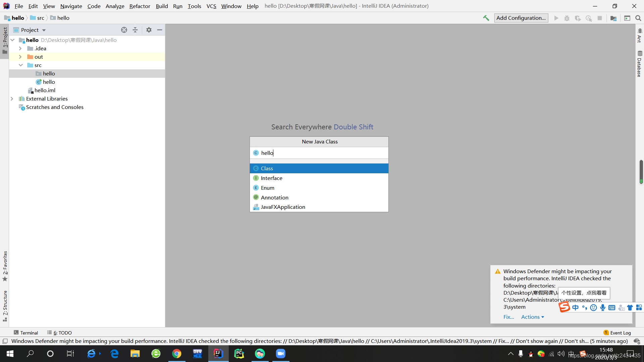
Task: Open the Navigate menu
Action: pos(71,6)
